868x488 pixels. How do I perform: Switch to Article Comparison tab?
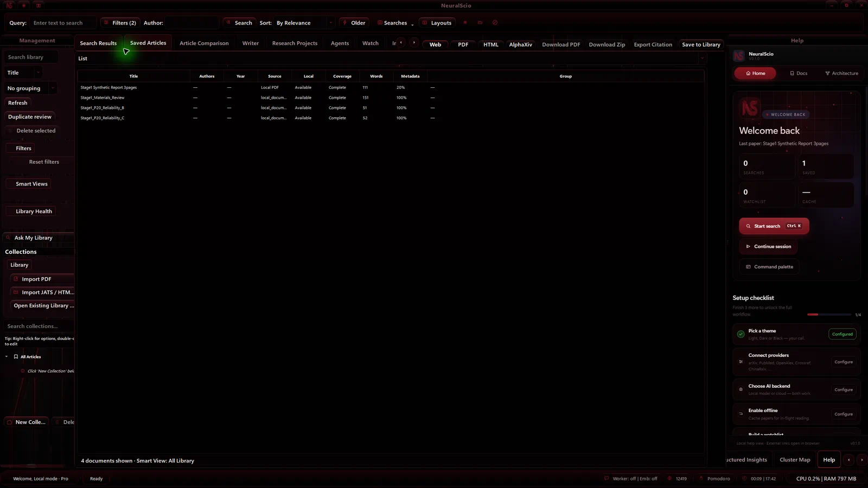point(204,43)
